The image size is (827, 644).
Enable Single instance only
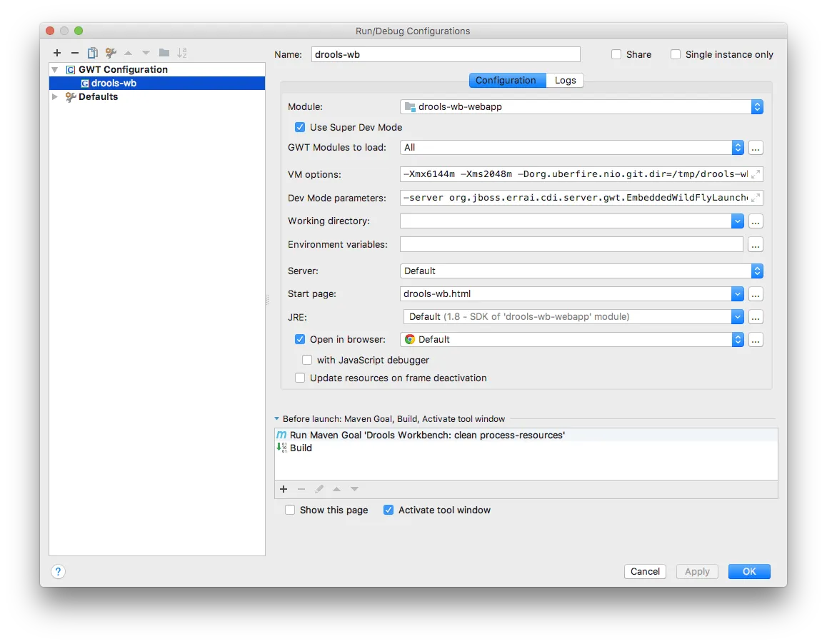[675, 54]
